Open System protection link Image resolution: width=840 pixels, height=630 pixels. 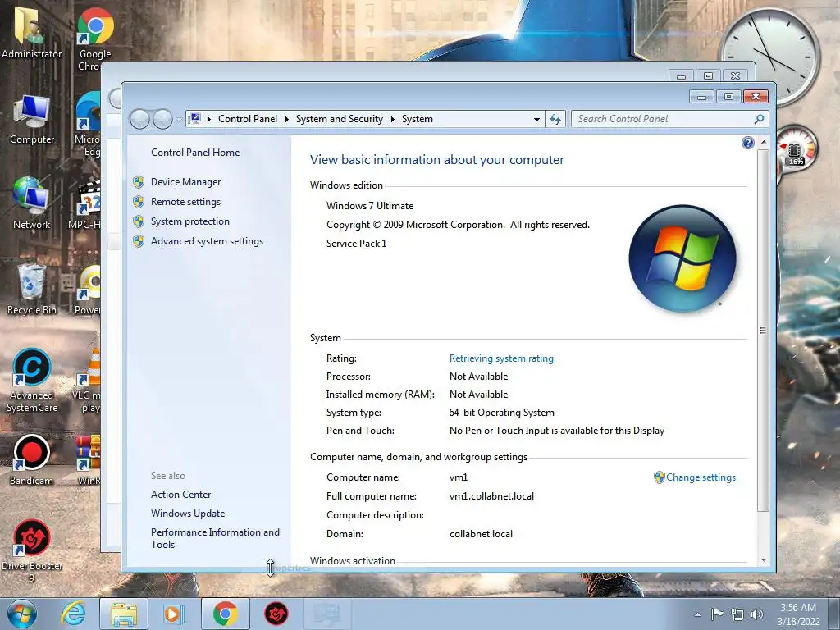click(x=189, y=221)
